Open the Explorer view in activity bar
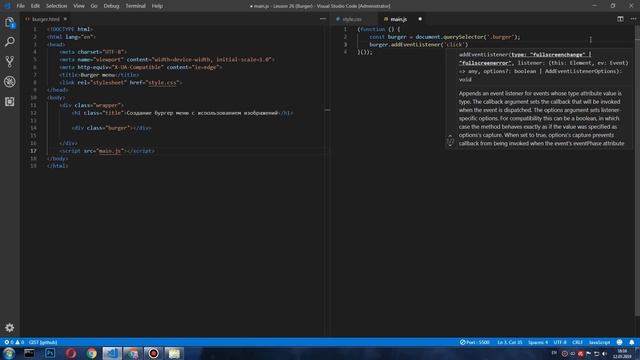This screenshot has height=360, width=640. [x=10, y=22]
